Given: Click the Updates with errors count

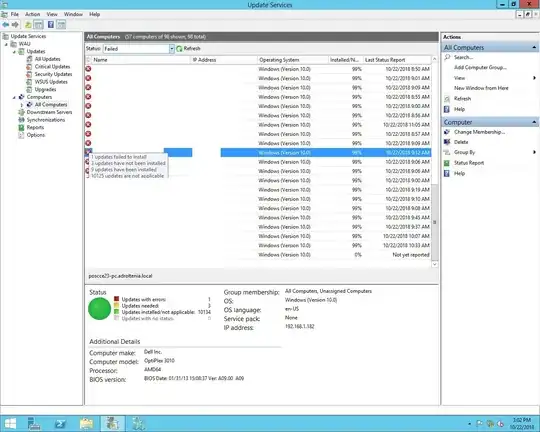Looking at the screenshot, I should tap(209, 299).
